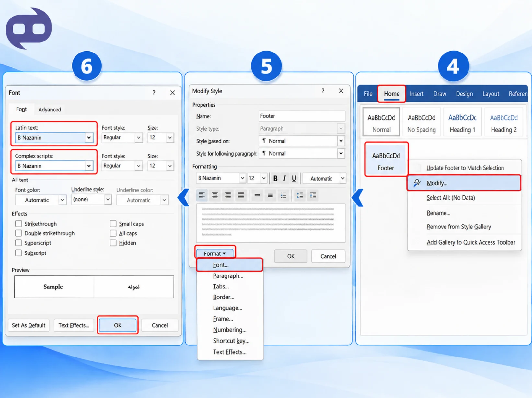The height and width of the screenshot is (398, 532).
Task: Enable Subscript effect
Action: pos(18,253)
